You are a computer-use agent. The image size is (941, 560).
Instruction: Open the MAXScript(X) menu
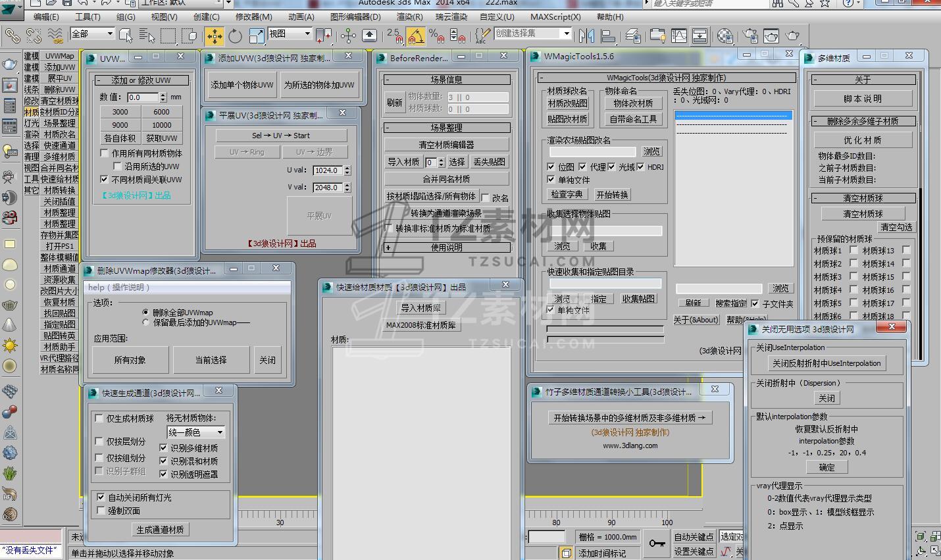(555, 16)
